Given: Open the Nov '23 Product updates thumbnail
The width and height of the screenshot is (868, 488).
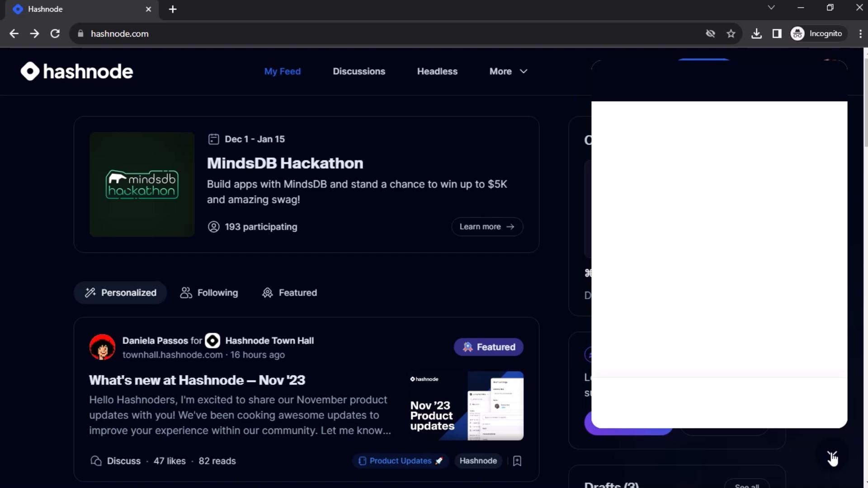Looking at the screenshot, I should point(466,406).
